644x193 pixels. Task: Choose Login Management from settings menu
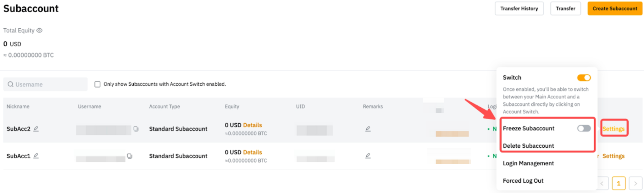coord(528,163)
